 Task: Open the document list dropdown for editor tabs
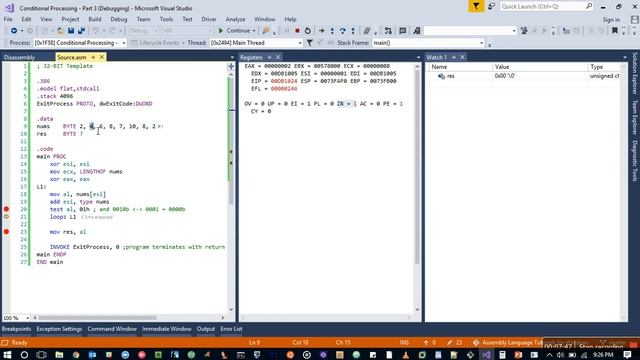pos(232,57)
